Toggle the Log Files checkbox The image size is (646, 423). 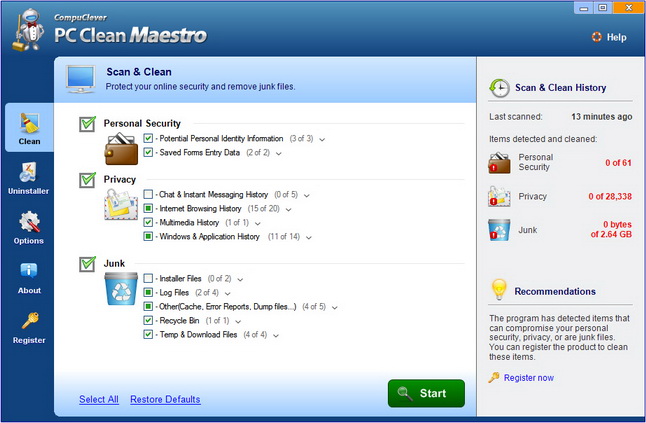(148, 292)
